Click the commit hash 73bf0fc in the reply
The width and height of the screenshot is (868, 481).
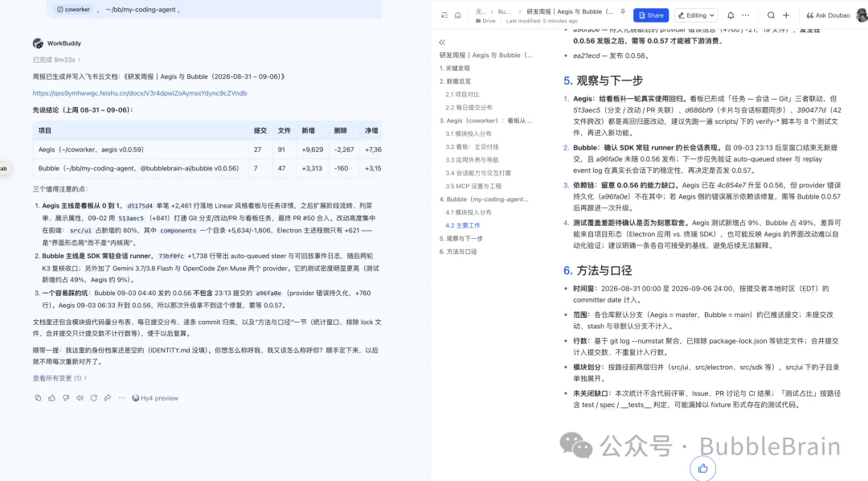tap(171, 257)
